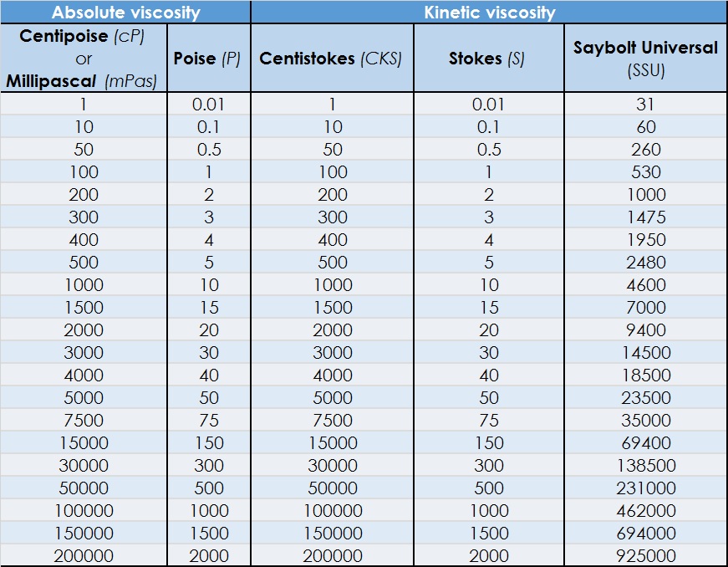Select 7500 in the Centistokes column
This screenshot has height=567, width=728.
tap(333, 421)
